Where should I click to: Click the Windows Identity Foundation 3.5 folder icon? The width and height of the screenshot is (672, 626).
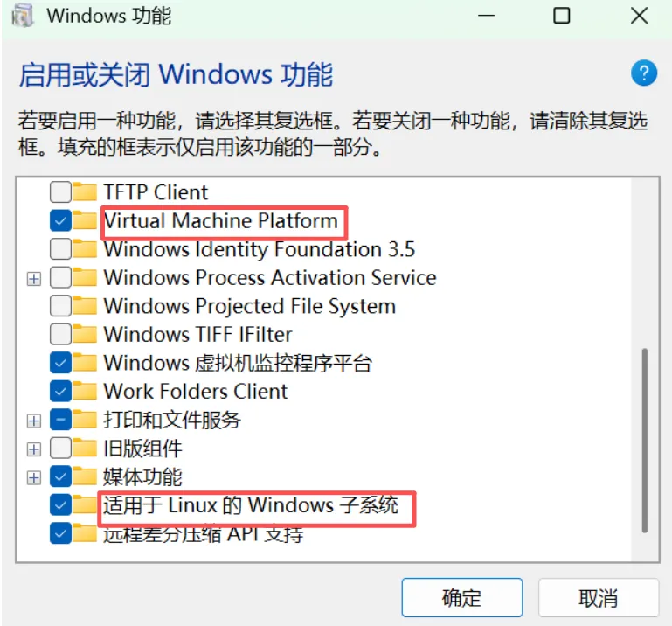84,249
